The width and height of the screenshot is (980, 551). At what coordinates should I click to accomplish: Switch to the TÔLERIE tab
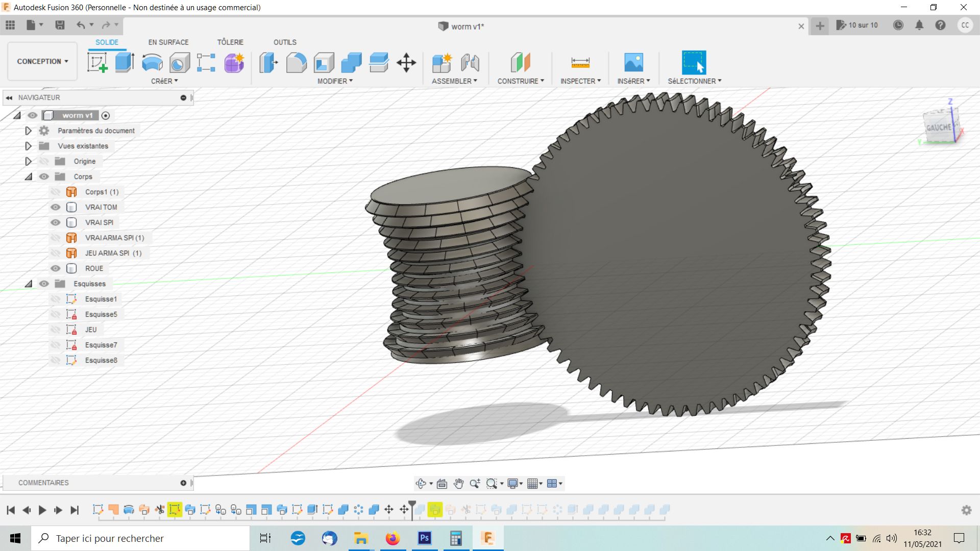tap(230, 42)
